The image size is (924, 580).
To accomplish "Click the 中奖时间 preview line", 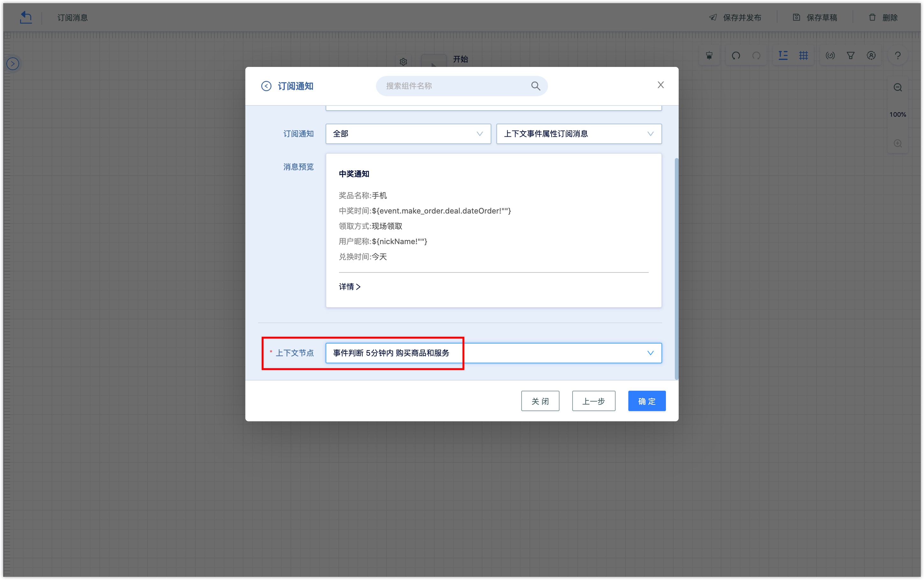I will click(x=424, y=211).
